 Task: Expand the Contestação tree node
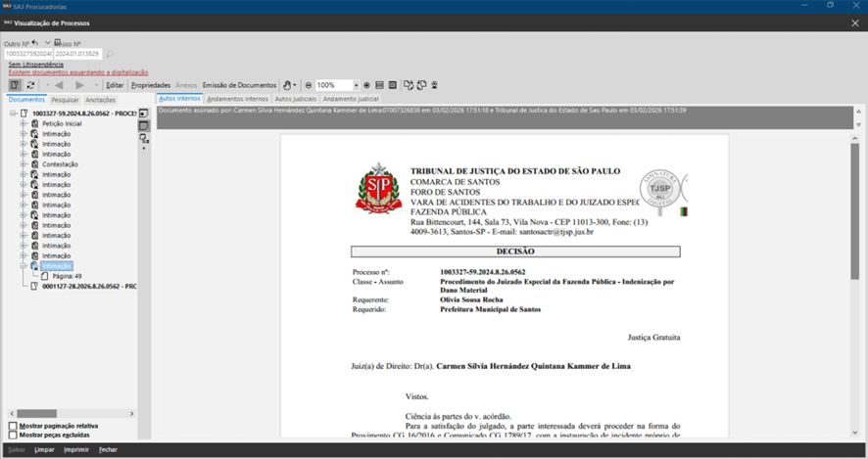coord(24,164)
